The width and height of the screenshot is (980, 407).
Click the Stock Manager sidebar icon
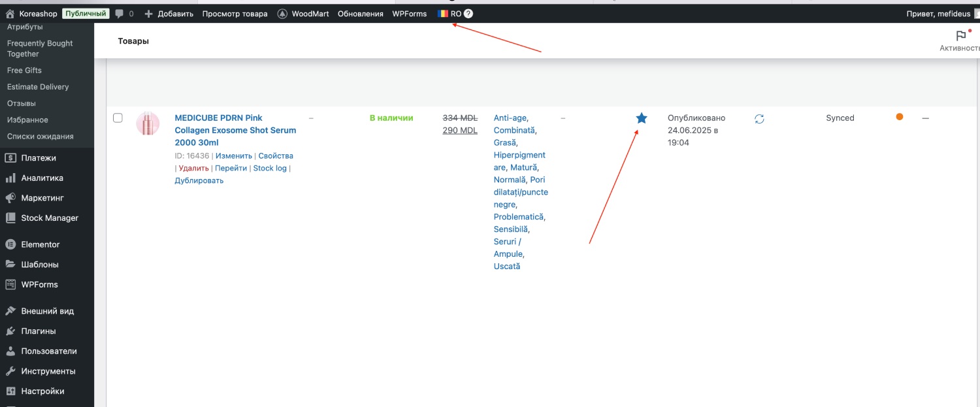coord(10,218)
